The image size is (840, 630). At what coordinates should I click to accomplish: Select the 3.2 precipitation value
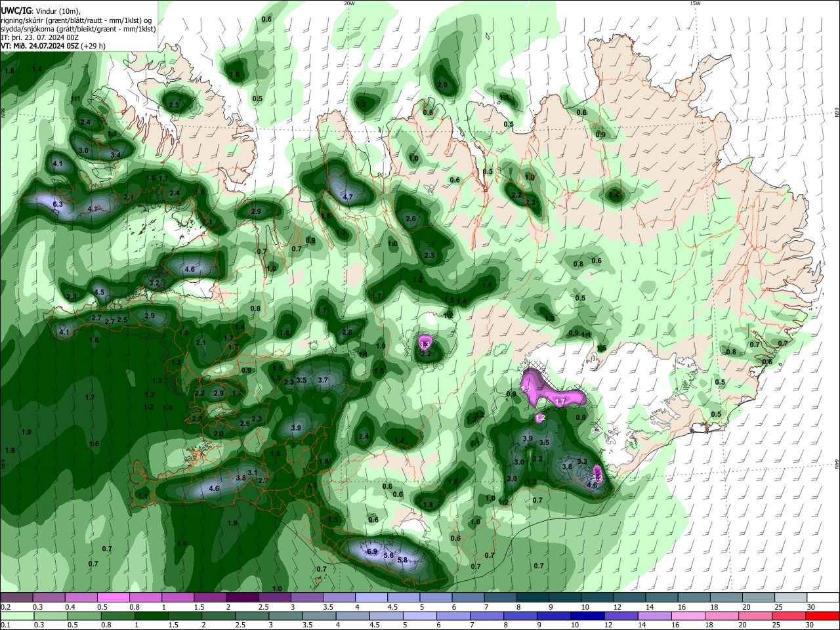pos(155,283)
